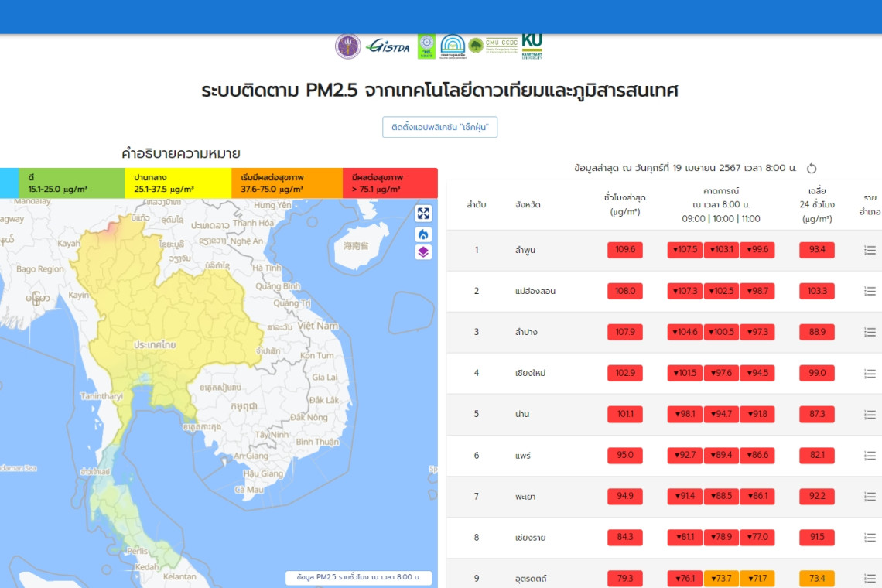Click ประเทศไทย label on the map
Screen dimensions: 882x588
pyautogui.click(x=163, y=344)
